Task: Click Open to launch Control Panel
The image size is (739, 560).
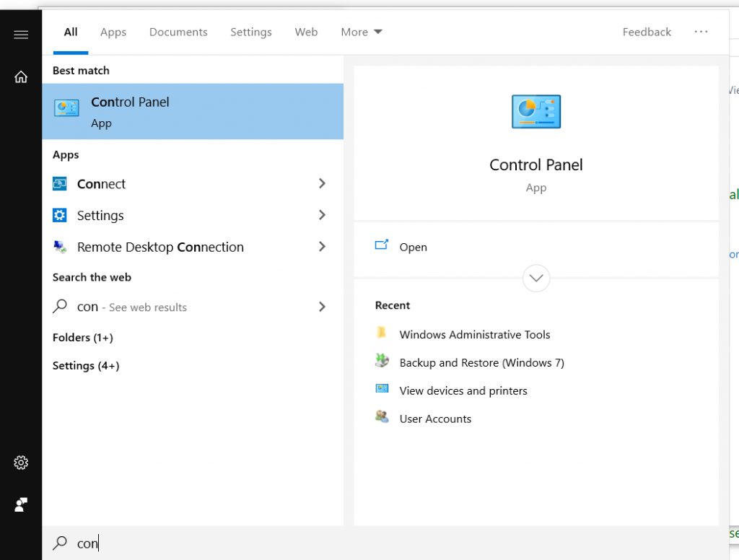Action: (x=413, y=247)
